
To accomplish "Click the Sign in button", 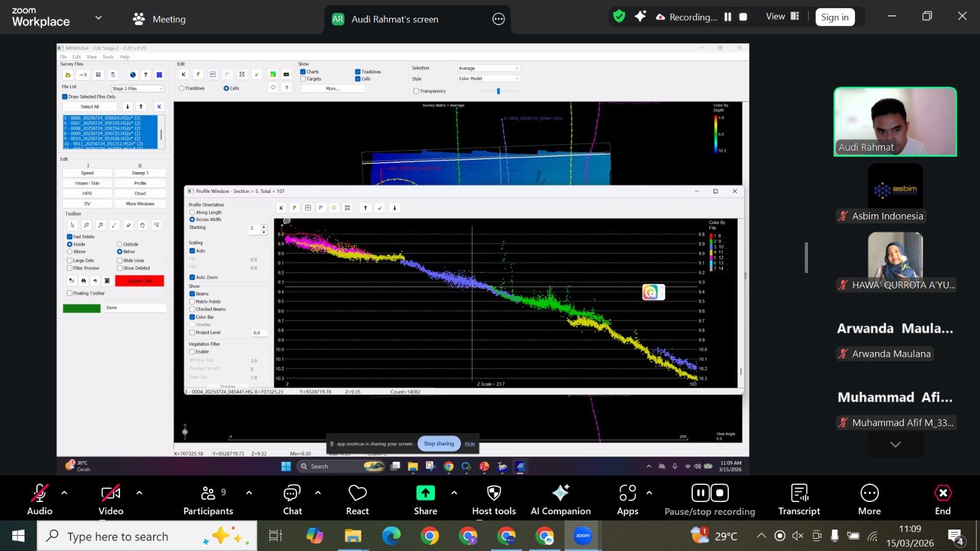I will click(834, 17).
